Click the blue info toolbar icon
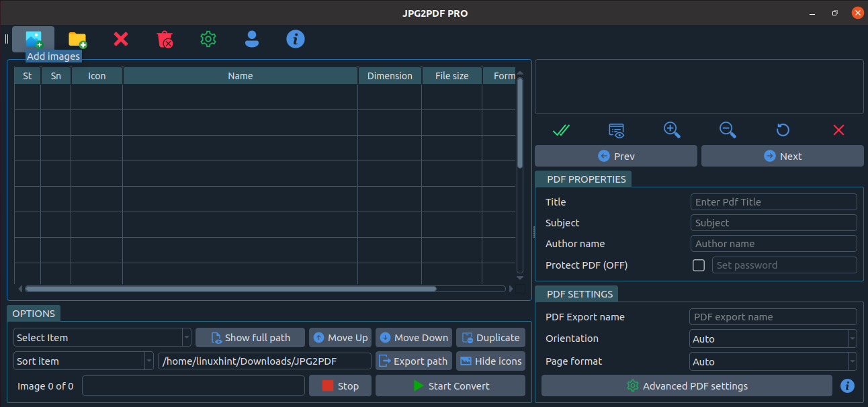 [296, 39]
